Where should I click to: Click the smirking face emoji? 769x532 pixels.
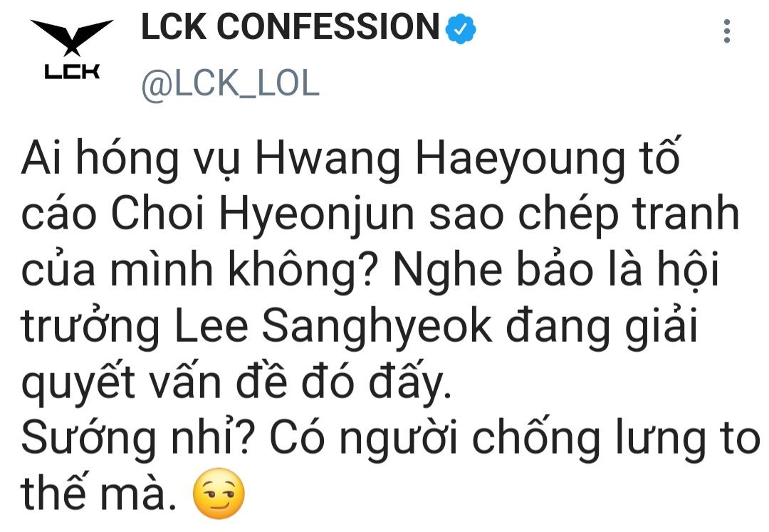(x=219, y=494)
